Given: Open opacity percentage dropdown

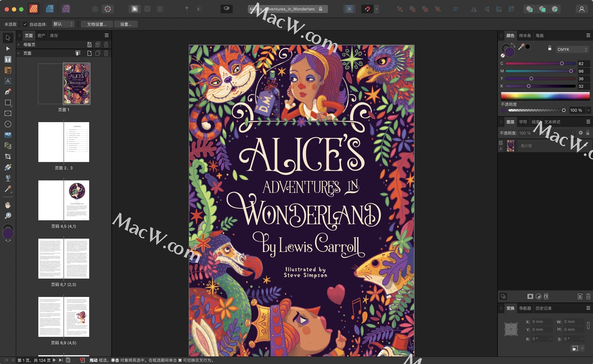Looking at the screenshot, I should (588, 110).
